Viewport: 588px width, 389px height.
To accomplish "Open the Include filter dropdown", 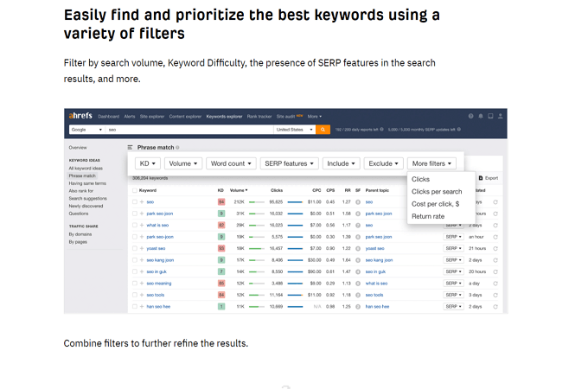I will point(341,163).
